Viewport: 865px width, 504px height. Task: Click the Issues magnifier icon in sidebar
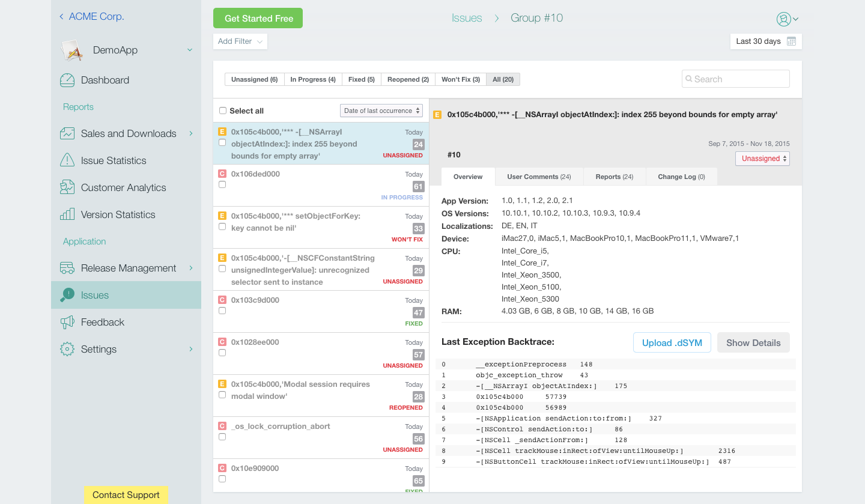(67, 295)
